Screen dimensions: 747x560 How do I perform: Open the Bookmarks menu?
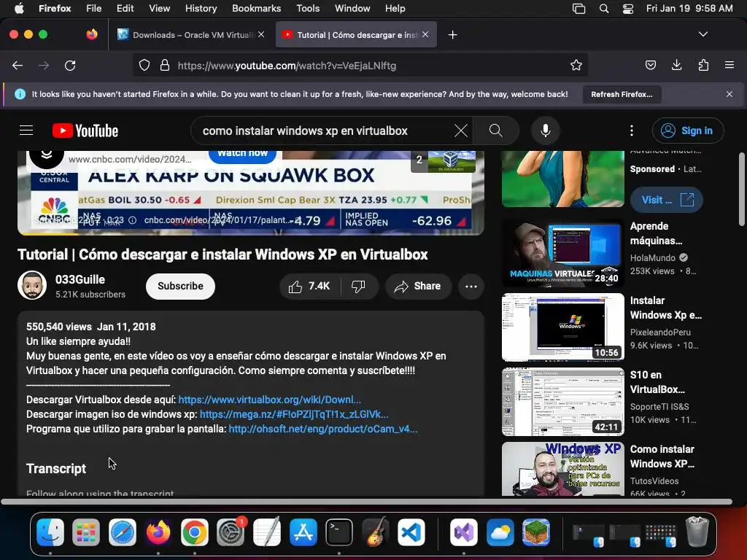[x=256, y=9]
